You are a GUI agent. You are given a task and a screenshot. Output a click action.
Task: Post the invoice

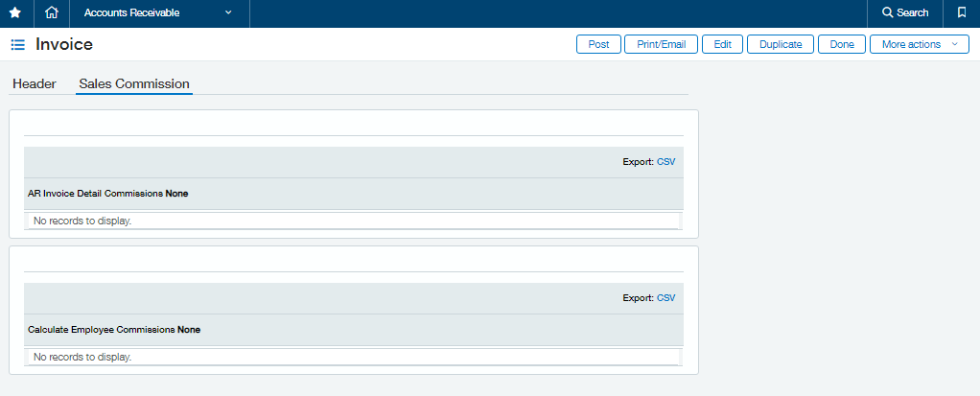pyautogui.click(x=598, y=44)
